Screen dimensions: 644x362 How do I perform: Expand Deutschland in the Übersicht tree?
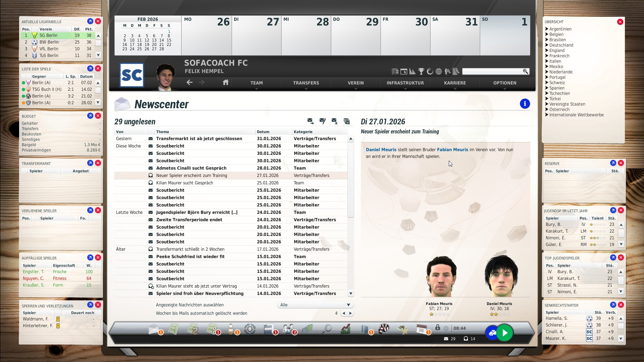tap(547, 45)
